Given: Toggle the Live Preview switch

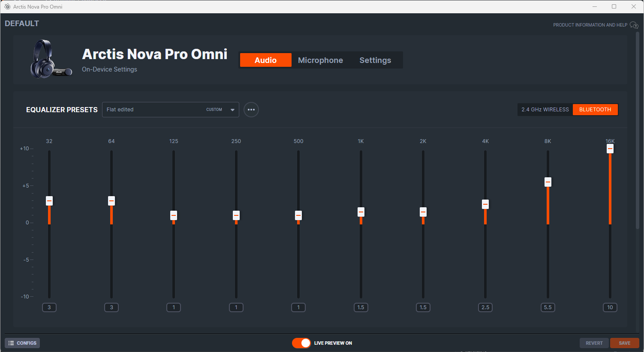Looking at the screenshot, I should [x=301, y=343].
